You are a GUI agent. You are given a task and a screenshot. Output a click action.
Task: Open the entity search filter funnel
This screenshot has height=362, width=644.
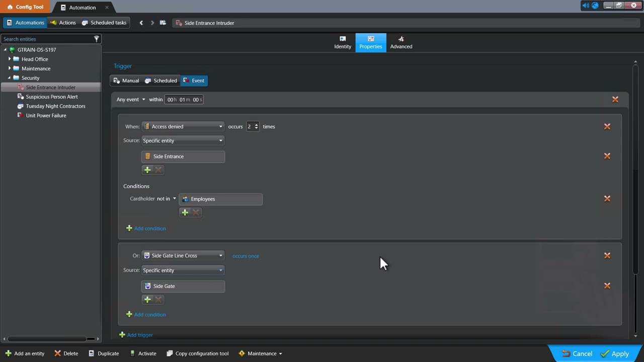point(97,39)
